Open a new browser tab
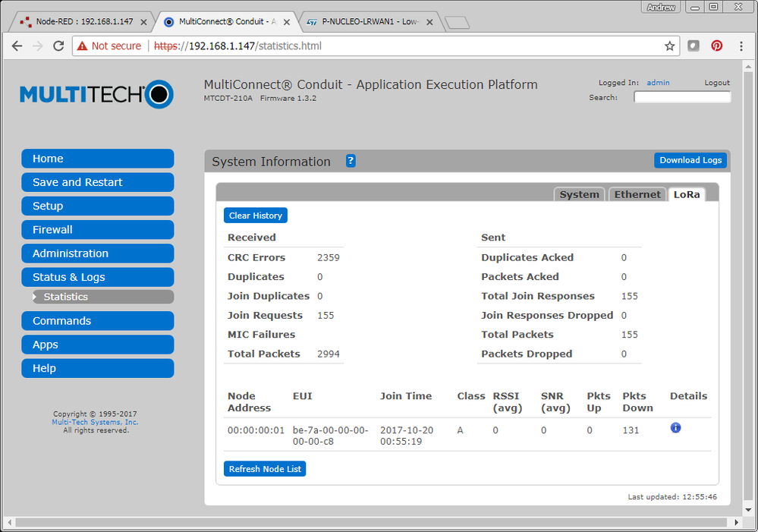The height and width of the screenshot is (532, 758). pyautogui.click(x=457, y=23)
